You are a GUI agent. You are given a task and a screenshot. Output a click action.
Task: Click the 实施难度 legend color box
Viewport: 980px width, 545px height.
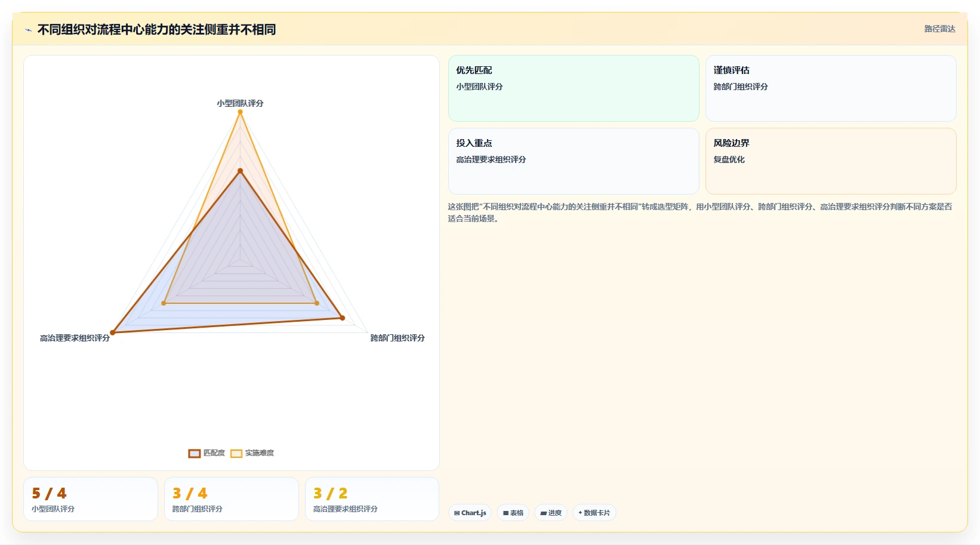click(236, 454)
